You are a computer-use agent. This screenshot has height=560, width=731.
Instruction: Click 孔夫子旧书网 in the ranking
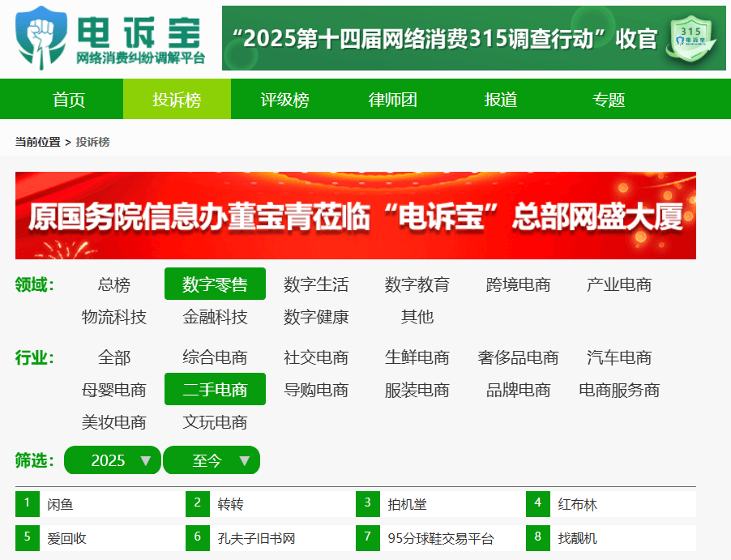256,538
